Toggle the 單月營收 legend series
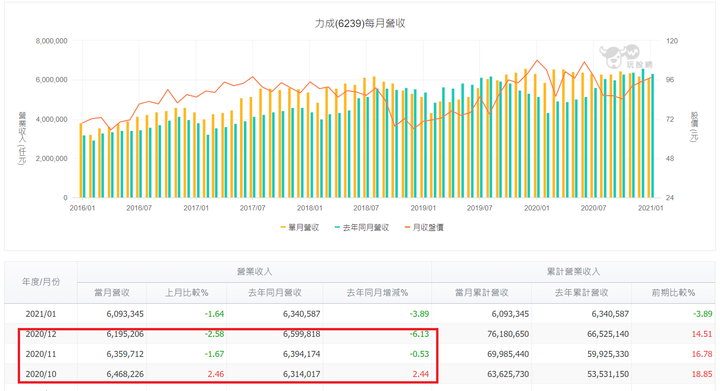The width and height of the screenshot is (720, 391). click(x=300, y=228)
